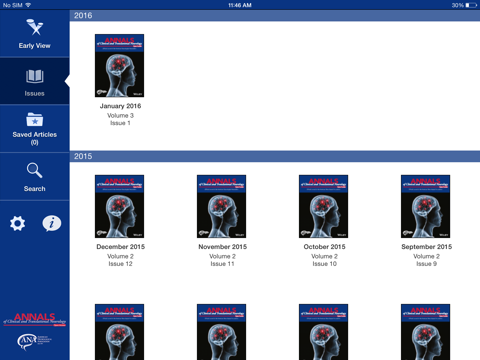Screen dimensions: 480x360
Task: Tap the "October 2015" title text
Action: click(325, 247)
